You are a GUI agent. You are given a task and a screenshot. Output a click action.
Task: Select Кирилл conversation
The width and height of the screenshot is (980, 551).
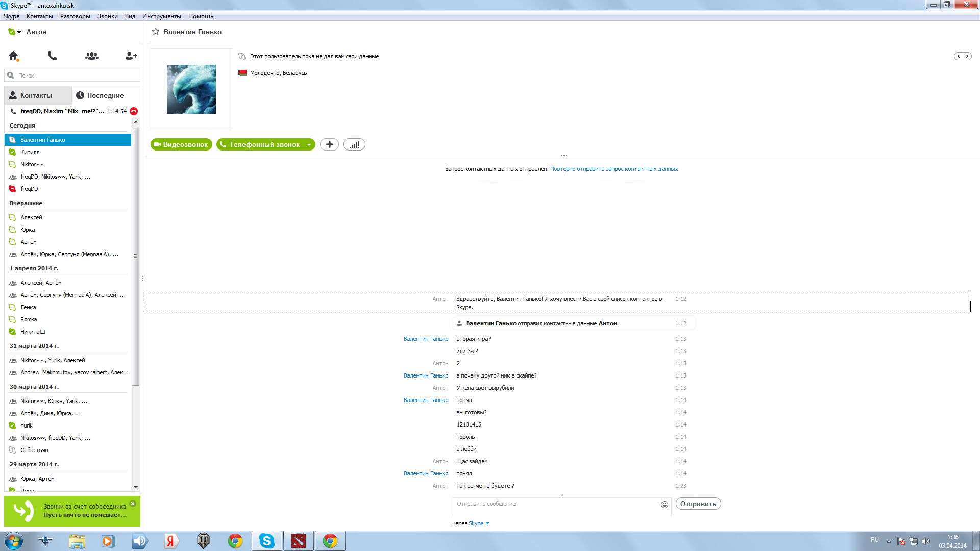coord(68,152)
